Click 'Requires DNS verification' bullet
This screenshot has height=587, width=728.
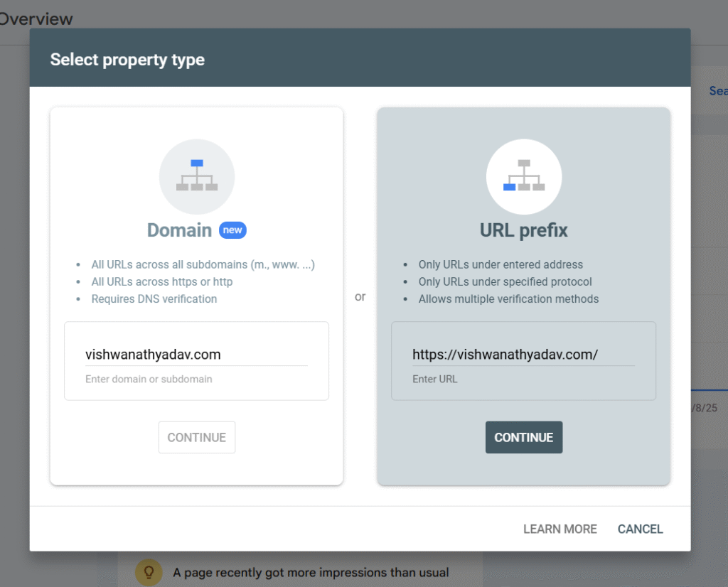point(154,299)
